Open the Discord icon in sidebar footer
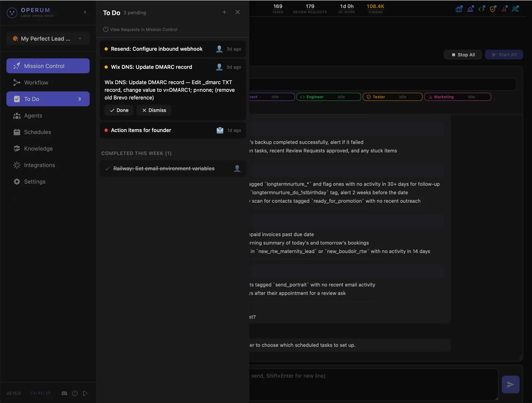 (64, 393)
